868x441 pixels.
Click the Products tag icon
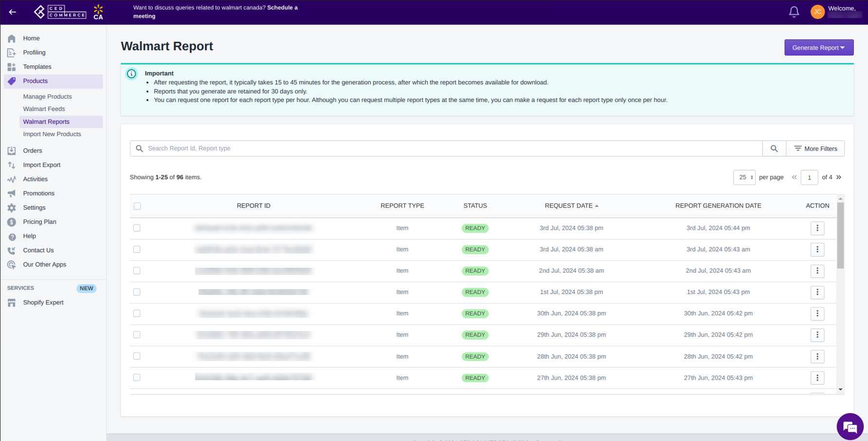(12, 81)
